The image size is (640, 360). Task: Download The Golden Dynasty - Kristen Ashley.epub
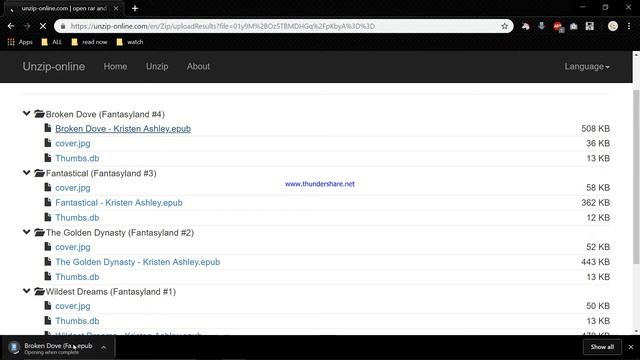(x=138, y=262)
